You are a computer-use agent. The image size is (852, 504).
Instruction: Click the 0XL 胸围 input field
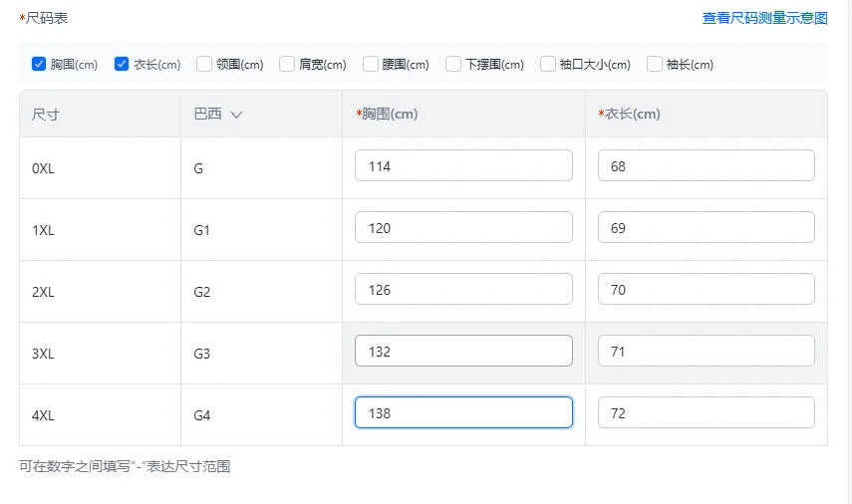point(463,166)
